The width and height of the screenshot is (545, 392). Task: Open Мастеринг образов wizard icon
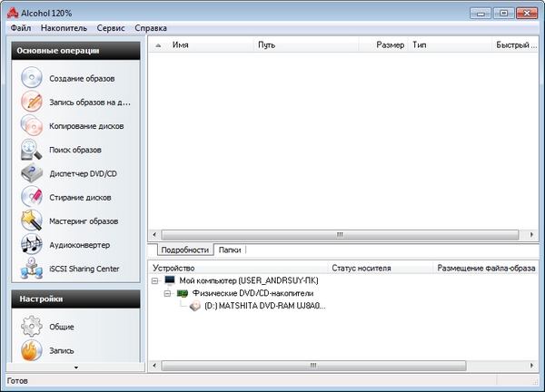click(x=32, y=220)
